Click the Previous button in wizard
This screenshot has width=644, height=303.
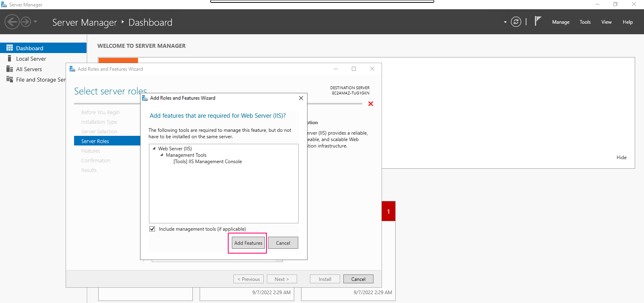click(x=249, y=279)
